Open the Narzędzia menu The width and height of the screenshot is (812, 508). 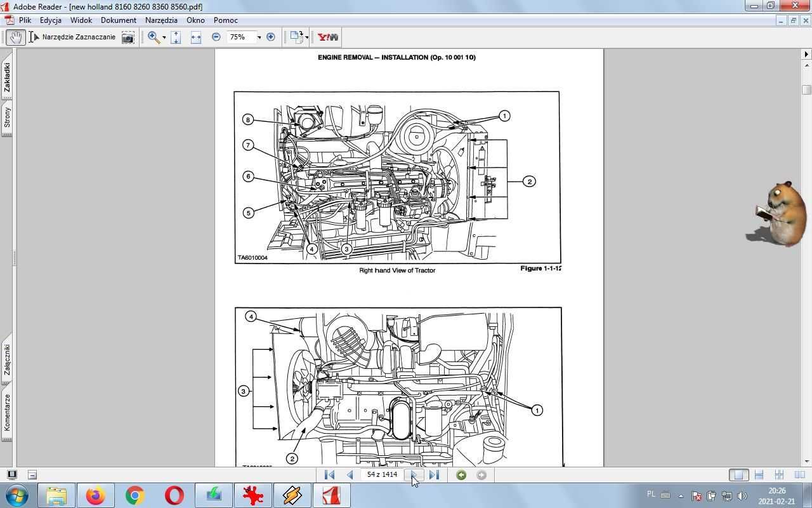tap(161, 20)
